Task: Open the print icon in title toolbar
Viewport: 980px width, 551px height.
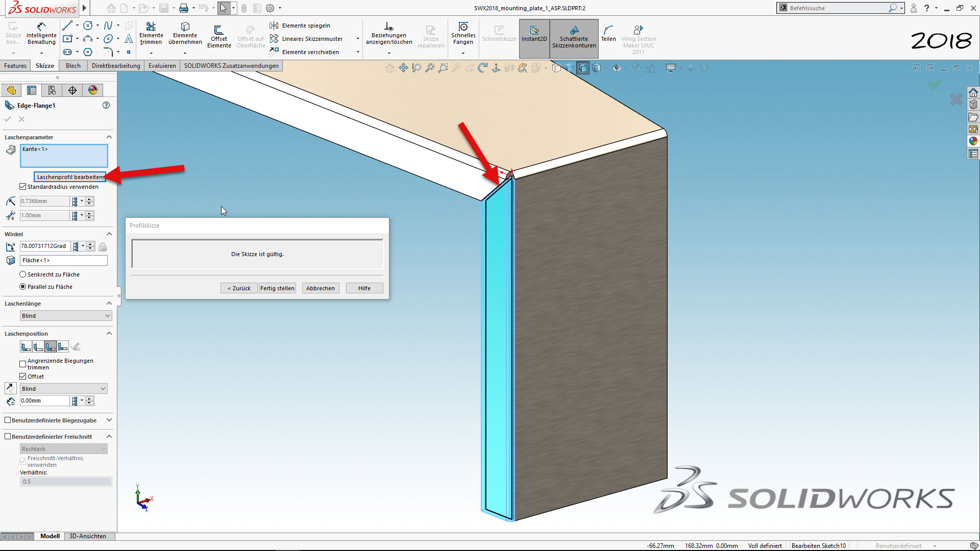Action: (x=184, y=8)
